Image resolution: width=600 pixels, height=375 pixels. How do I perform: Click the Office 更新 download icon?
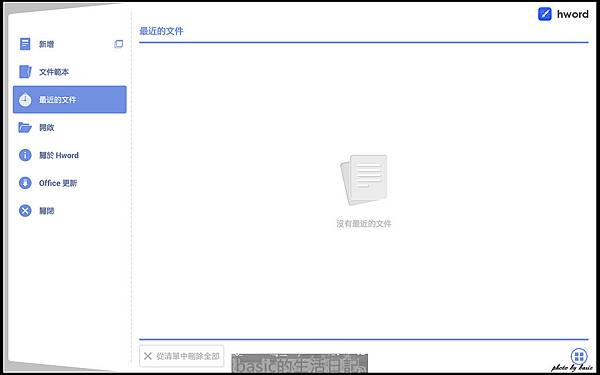tap(25, 183)
